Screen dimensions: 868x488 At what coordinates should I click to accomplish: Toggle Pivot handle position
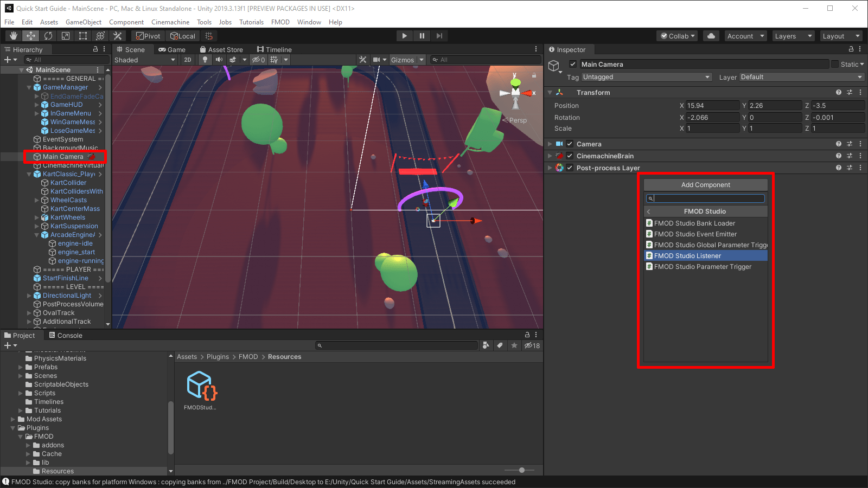148,36
